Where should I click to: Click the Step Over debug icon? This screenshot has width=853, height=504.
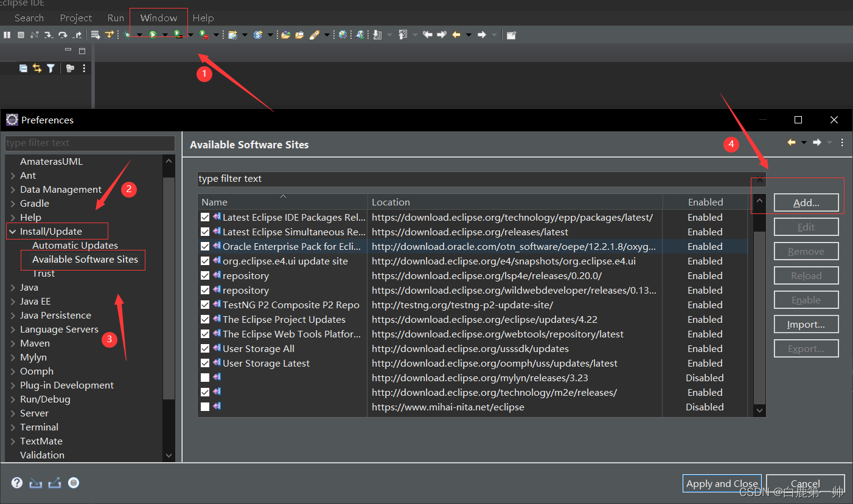pos(63,35)
